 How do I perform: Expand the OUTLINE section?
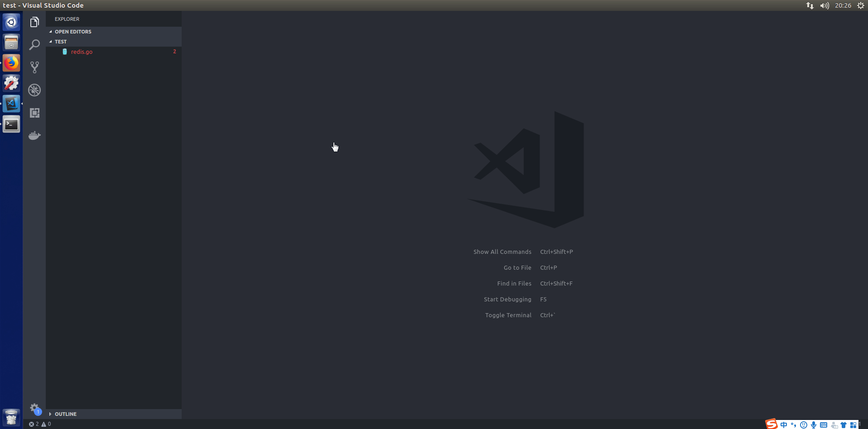(x=66, y=414)
